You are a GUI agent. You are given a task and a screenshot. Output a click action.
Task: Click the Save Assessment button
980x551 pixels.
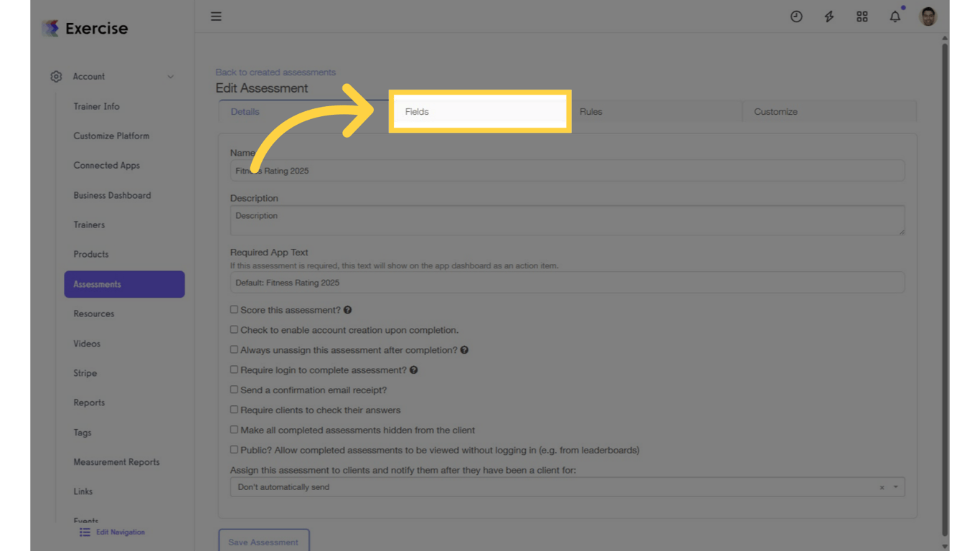click(x=263, y=542)
